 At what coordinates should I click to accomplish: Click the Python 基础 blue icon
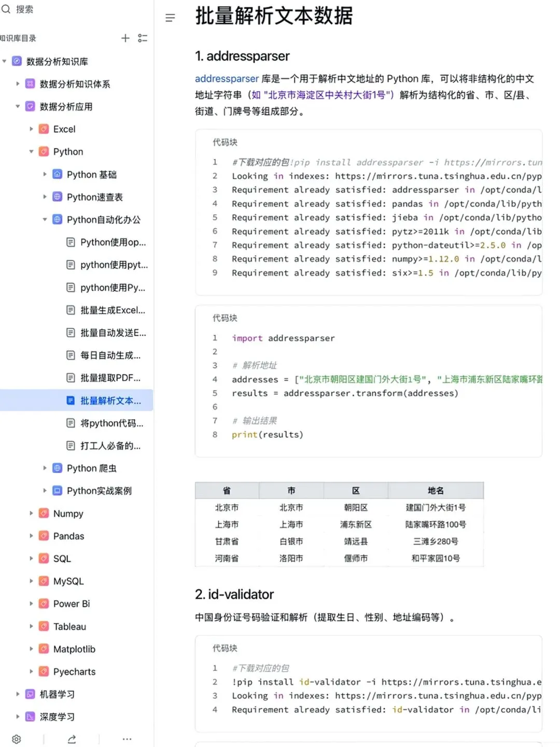(x=58, y=174)
